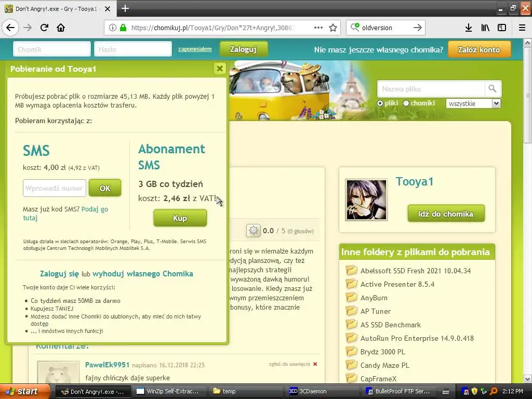Click the forward navigation arrow

pos(28,28)
